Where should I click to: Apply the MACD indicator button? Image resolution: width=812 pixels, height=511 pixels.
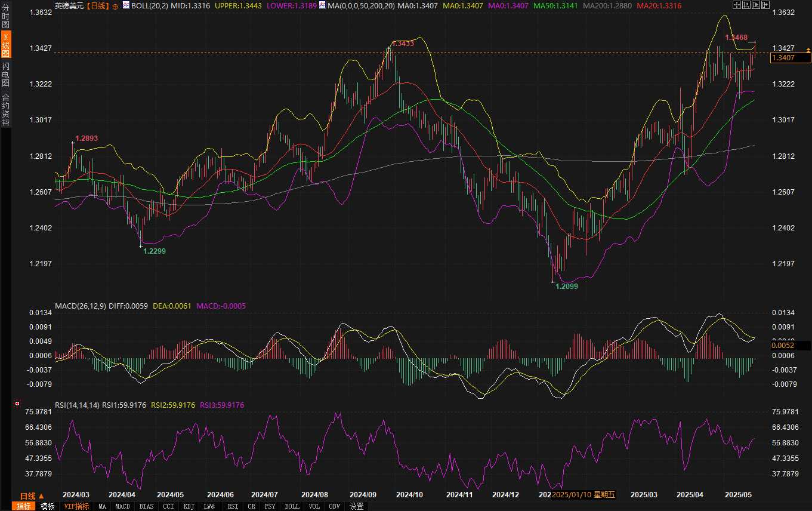[x=122, y=506]
